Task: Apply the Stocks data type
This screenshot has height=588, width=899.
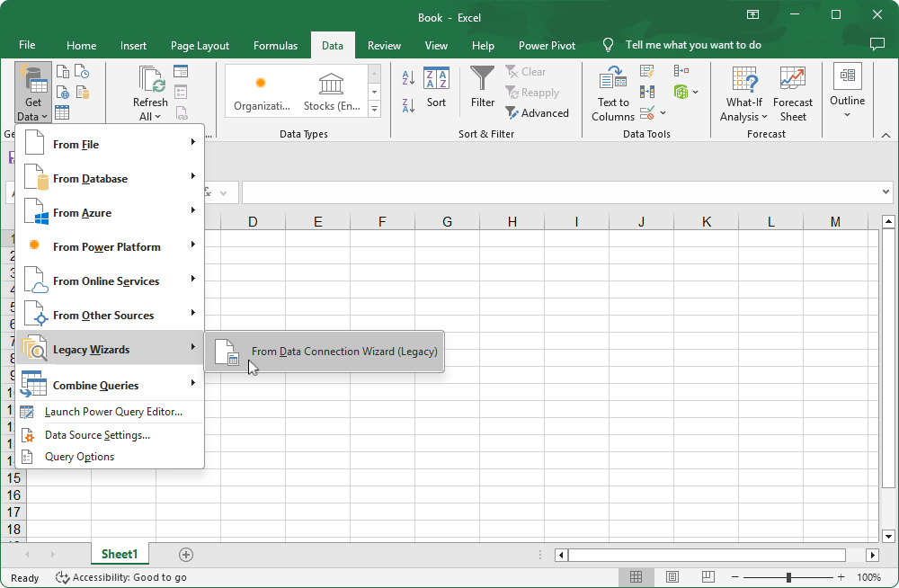Action: [329, 90]
